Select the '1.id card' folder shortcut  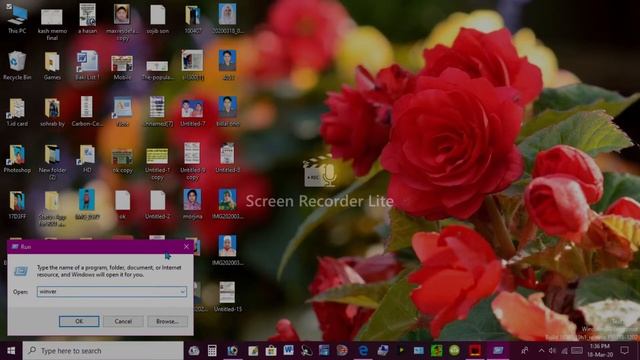(17, 112)
